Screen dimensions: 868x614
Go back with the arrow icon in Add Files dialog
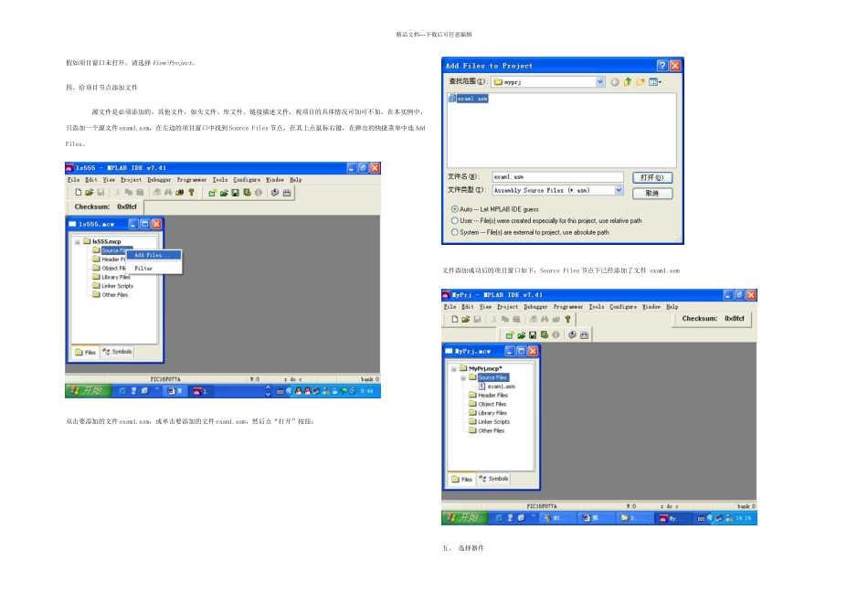coord(615,82)
